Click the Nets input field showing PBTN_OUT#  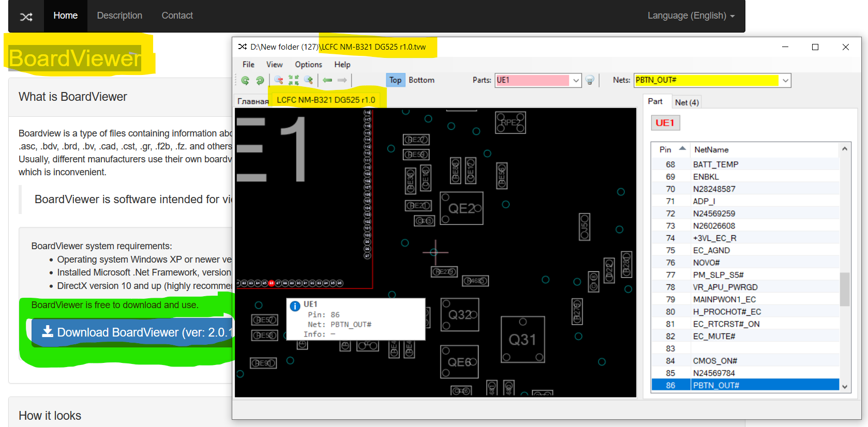point(707,80)
